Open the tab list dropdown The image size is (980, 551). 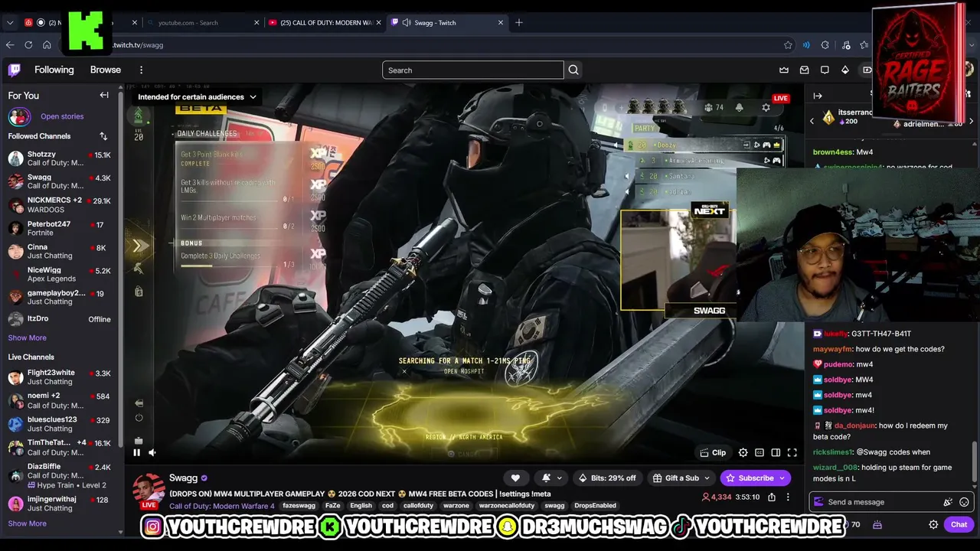(10, 23)
